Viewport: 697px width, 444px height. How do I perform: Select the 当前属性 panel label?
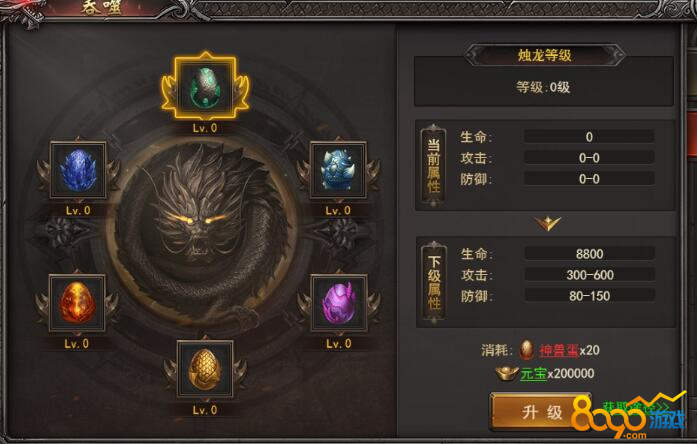click(x=433, y=166)
